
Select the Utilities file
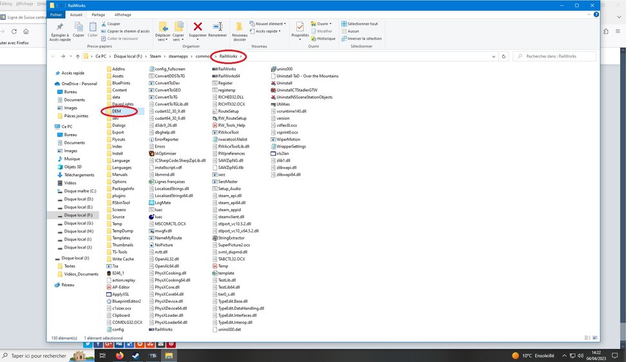[x=283, y=104]
